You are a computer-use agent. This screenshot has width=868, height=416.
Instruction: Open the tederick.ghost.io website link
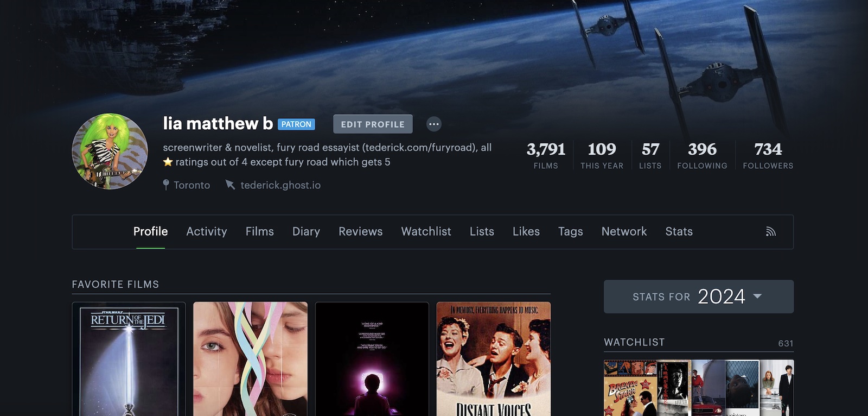tap(280, 185)
